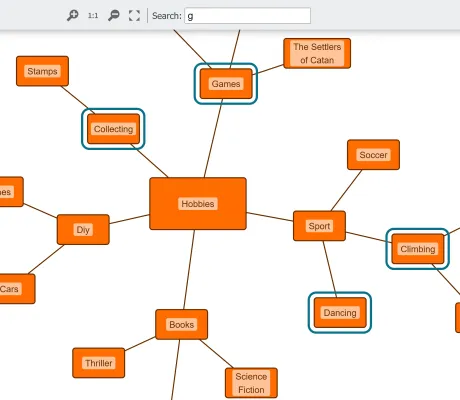Select The Settlers of Catan node
This screenshot has width=460, height=400.
(317, 53)
